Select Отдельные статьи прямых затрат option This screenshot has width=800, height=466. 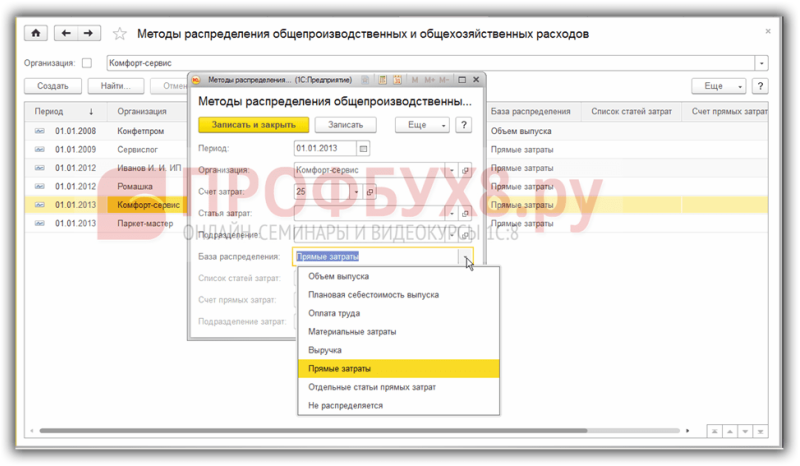click(398, 387)
